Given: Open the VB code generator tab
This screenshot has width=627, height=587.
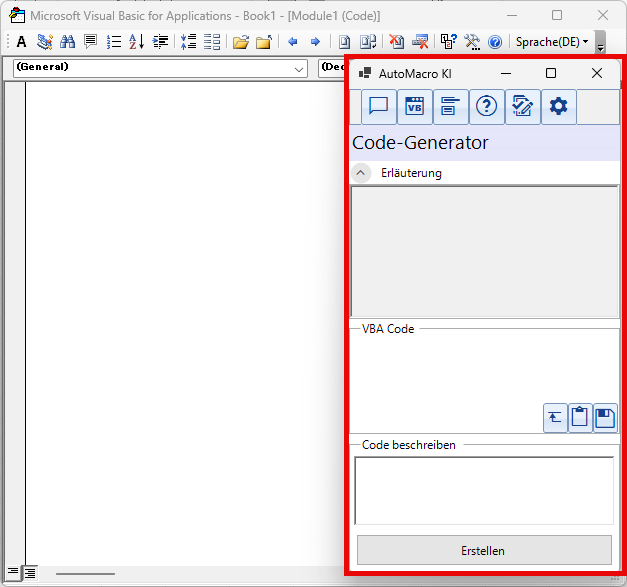Looking at the screenshot, I should pyautogui.click(x=415, y=107).
